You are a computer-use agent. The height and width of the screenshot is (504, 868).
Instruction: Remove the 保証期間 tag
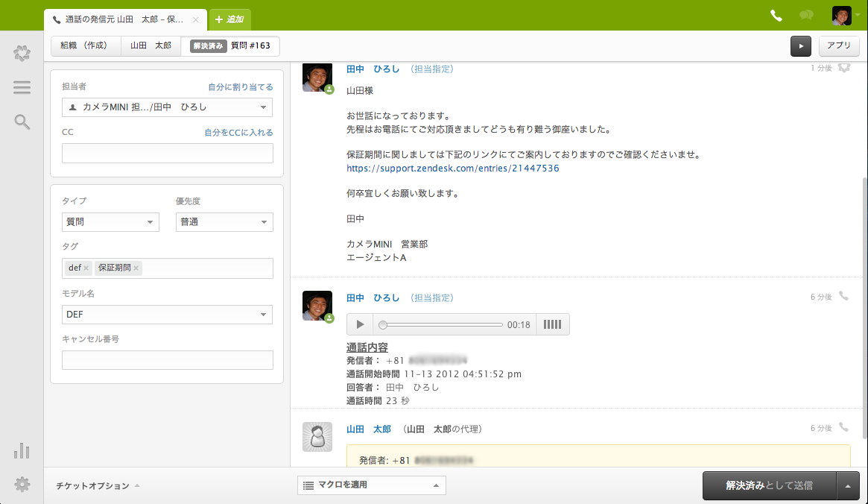coord(136,268)
